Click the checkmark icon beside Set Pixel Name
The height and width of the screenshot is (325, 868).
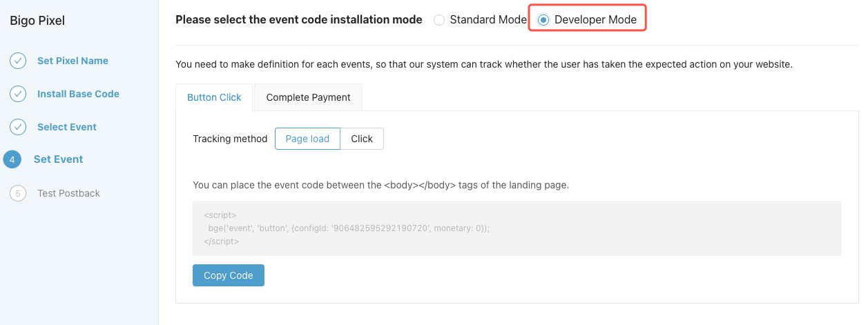click(18, 61)
